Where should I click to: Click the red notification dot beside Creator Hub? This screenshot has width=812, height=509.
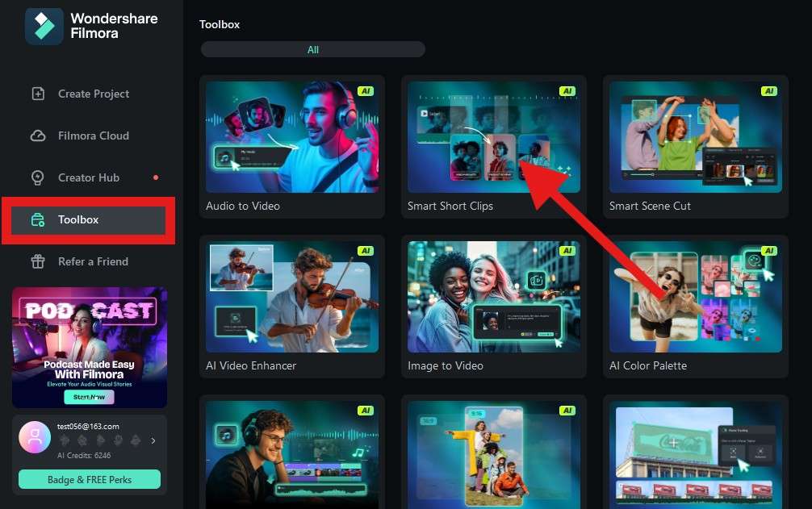tap(156, 177)
